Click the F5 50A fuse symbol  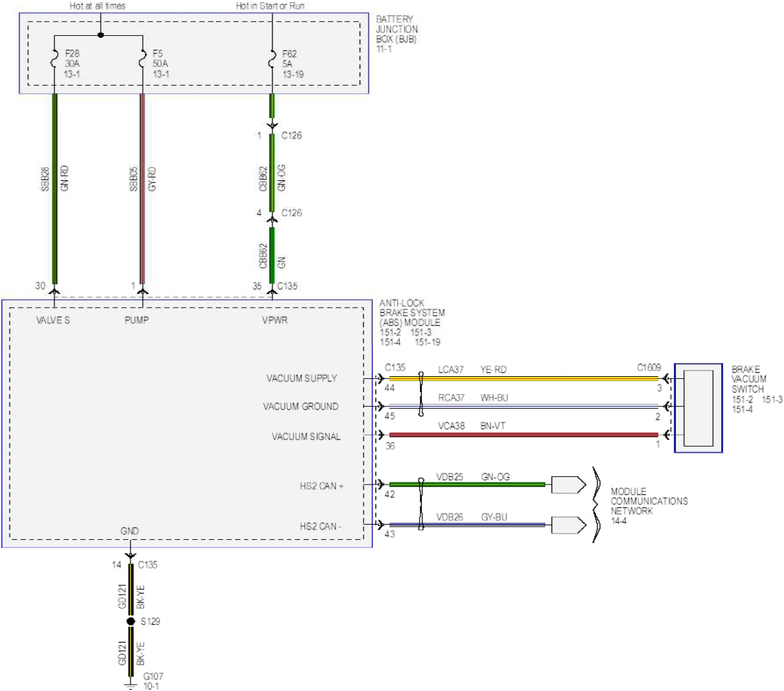tap(142, 59)
